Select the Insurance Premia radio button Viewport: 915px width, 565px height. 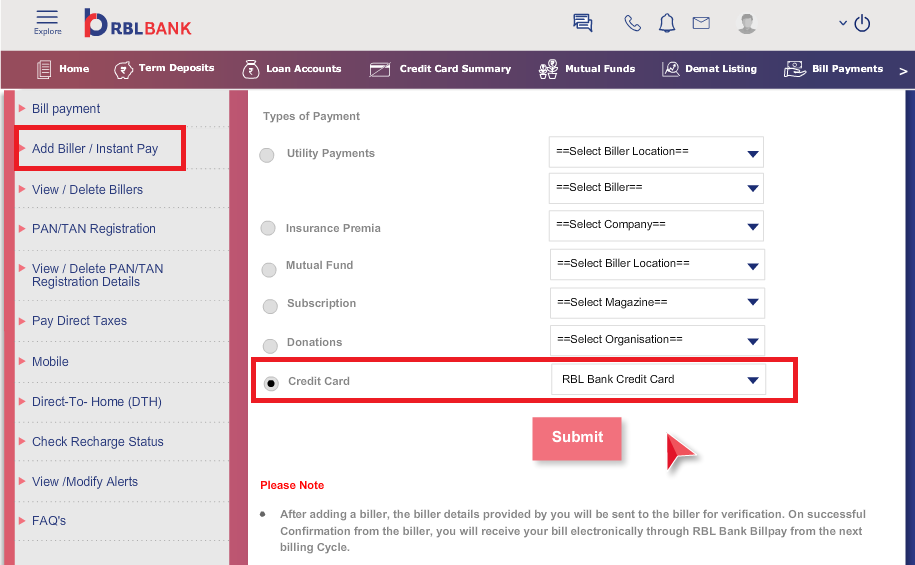click(x=268, y=228)
